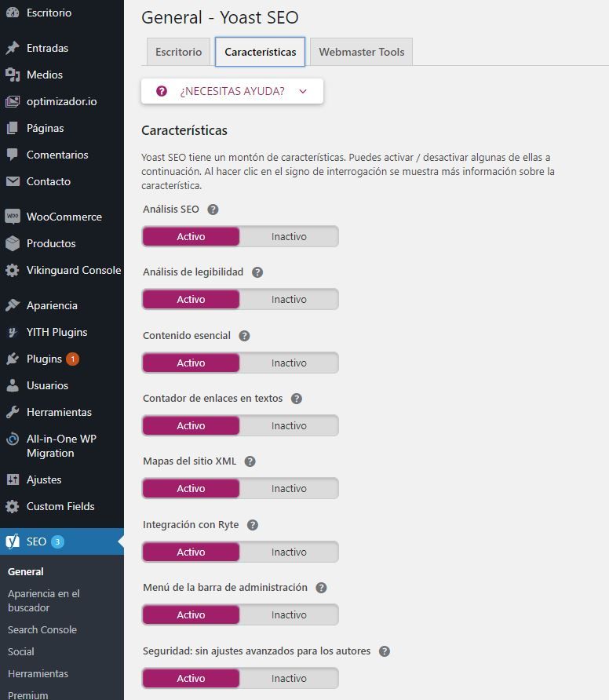
Task: Click the SEO notifications count badge
Action: point(57,541)
